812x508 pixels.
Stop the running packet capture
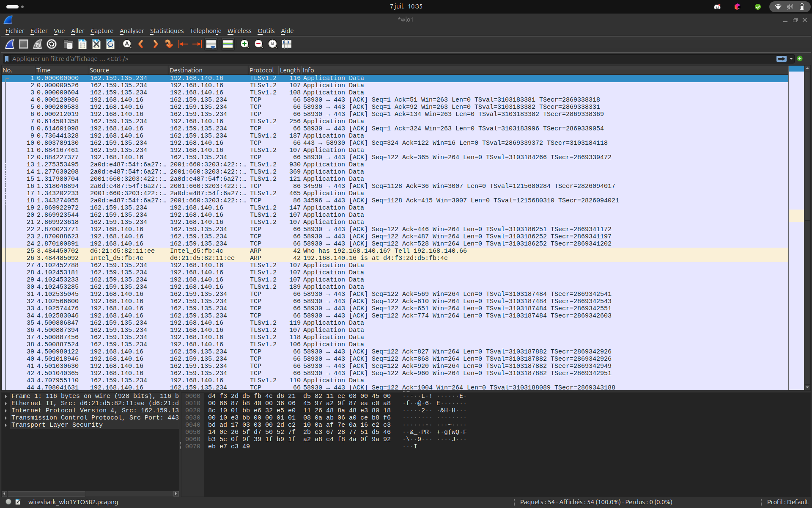(x=24, y=44)
